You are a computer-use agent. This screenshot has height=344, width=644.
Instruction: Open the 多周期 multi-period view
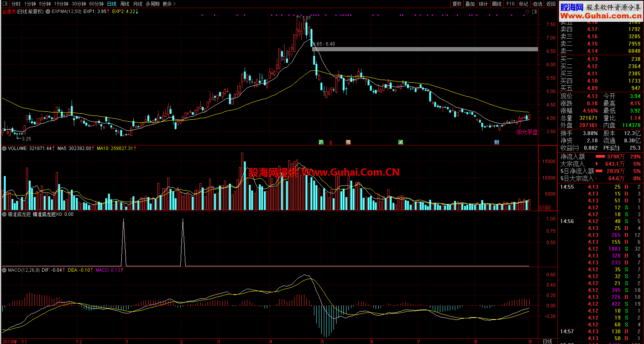pos(153,4)
